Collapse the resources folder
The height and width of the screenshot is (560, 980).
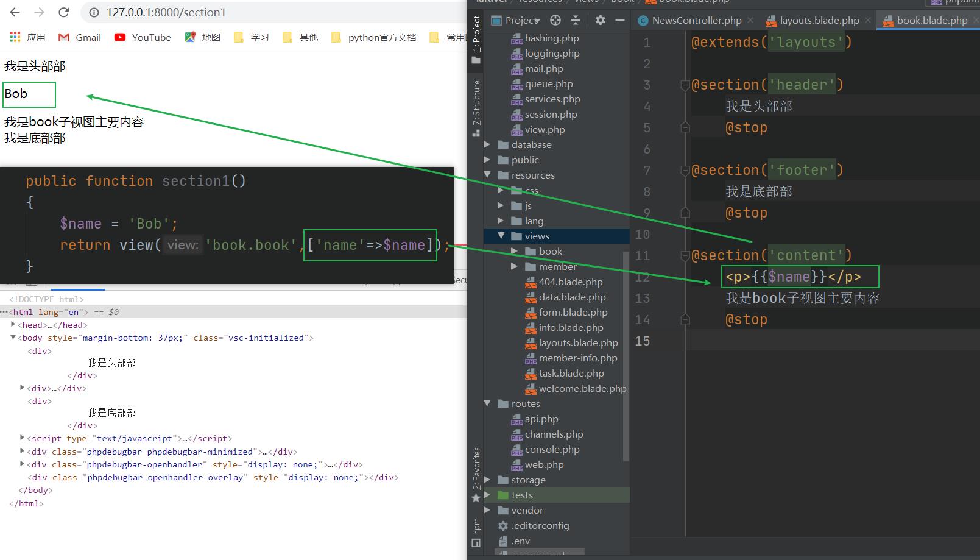tap(487, 175)
